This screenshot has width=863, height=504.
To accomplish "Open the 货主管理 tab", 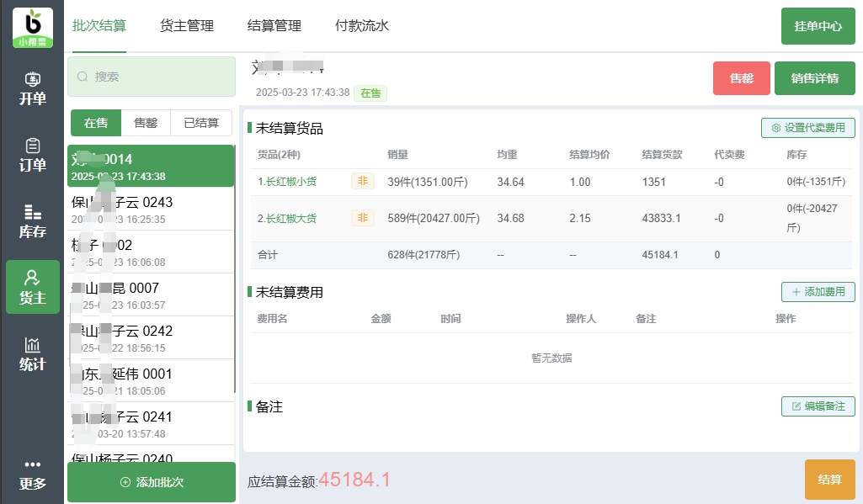I will pyautogui.click(x=186, y=26).
